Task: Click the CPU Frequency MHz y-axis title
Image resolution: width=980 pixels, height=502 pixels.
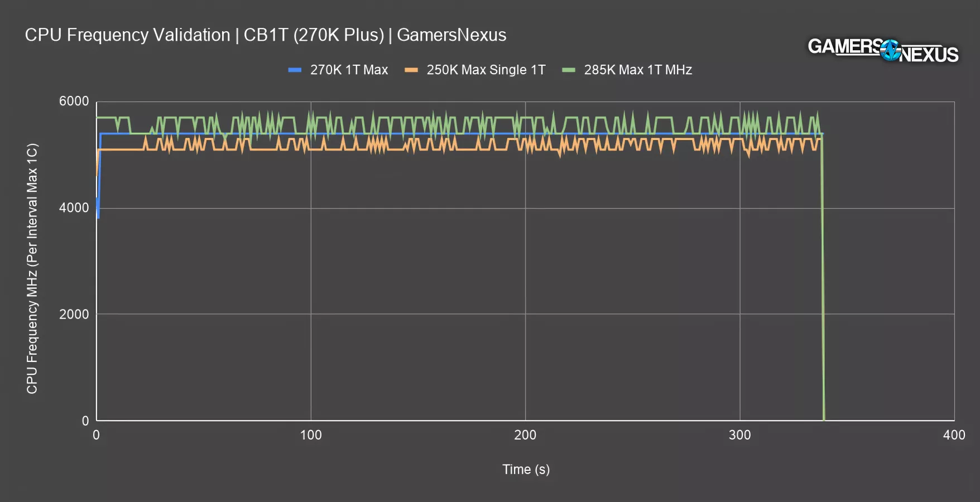Action: (x=32, y=268)
